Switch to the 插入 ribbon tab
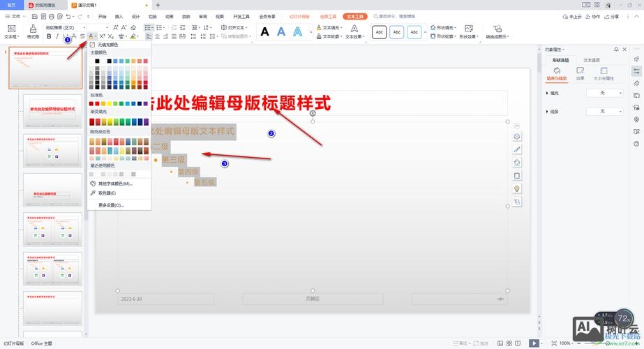644x349 pixels. [119, 17]
